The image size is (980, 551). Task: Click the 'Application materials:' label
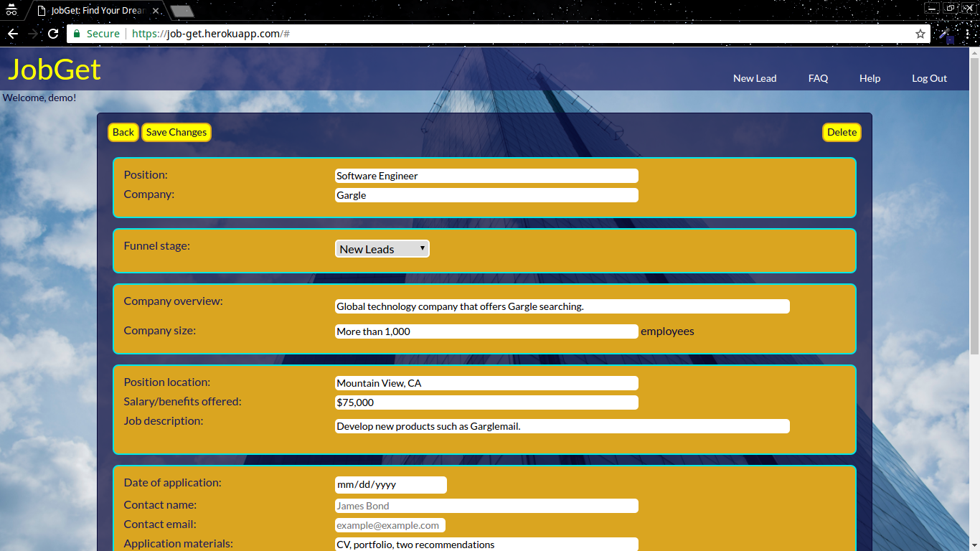(179, 544)
